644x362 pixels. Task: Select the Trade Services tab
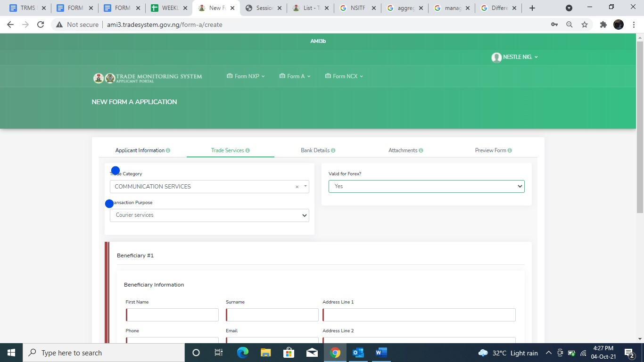coord(231,150)
